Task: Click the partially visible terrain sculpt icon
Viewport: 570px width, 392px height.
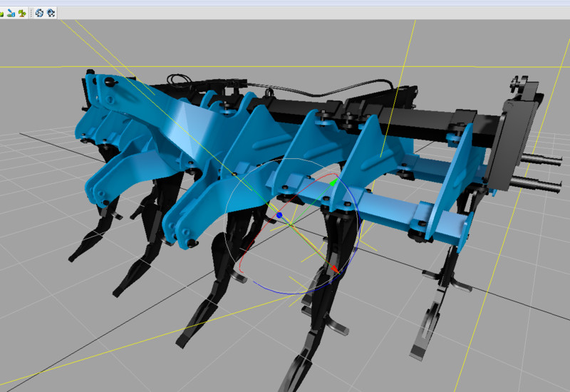Action: pos(2,12)
